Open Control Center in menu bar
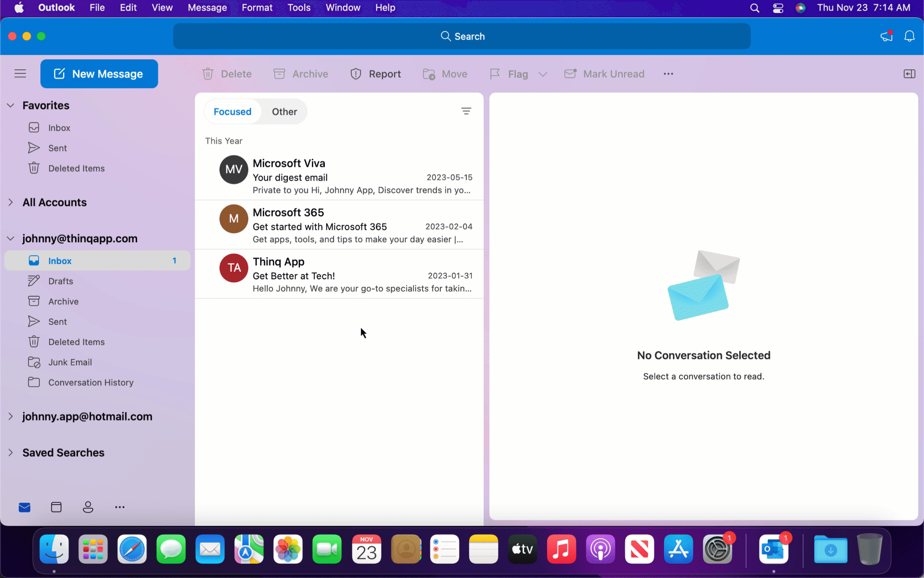The image size is (924, 578). click(778, 8)
